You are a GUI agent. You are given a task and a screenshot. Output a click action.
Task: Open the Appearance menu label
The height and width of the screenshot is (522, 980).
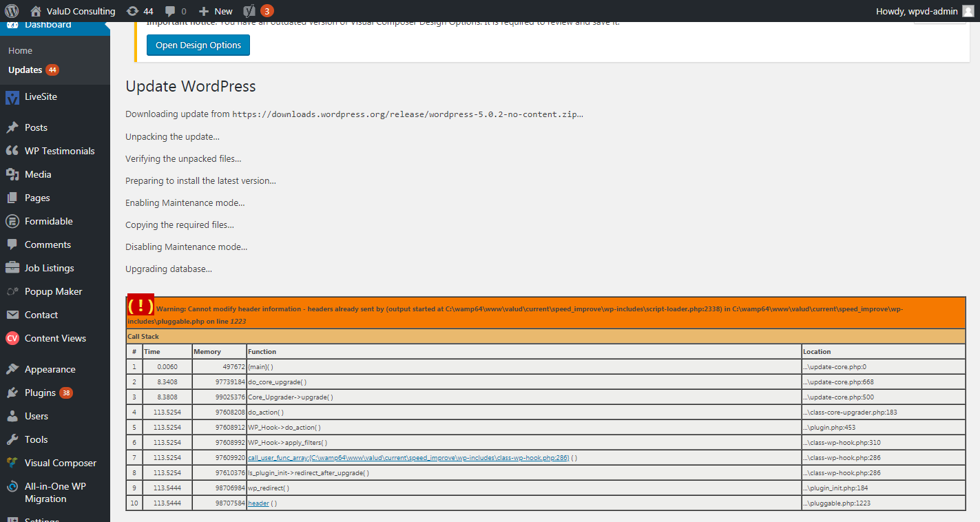click(x=50, y=369)
